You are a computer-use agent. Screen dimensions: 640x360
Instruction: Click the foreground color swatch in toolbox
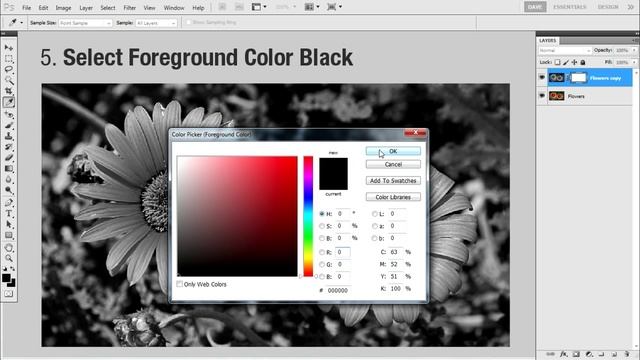pos(6,278)
